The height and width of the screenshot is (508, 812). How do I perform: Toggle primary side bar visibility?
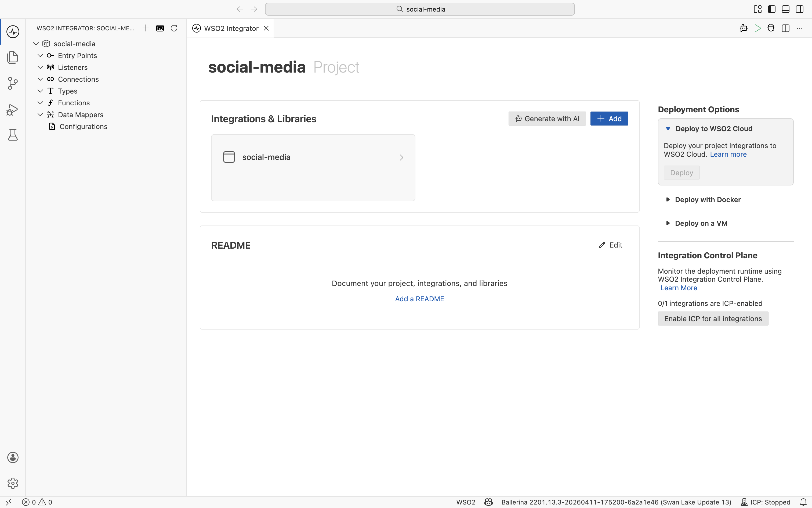tap(772, 9)
